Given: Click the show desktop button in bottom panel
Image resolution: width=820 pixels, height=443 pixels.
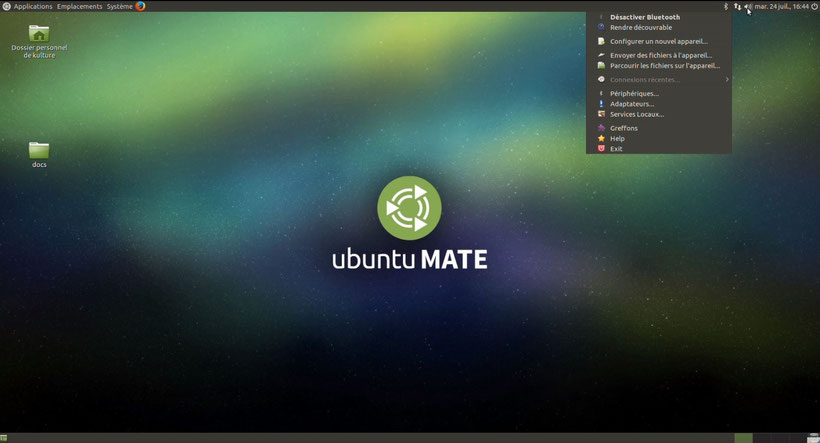Looking at the screenshot, I should pyautogui.click(x=4, y=438).
